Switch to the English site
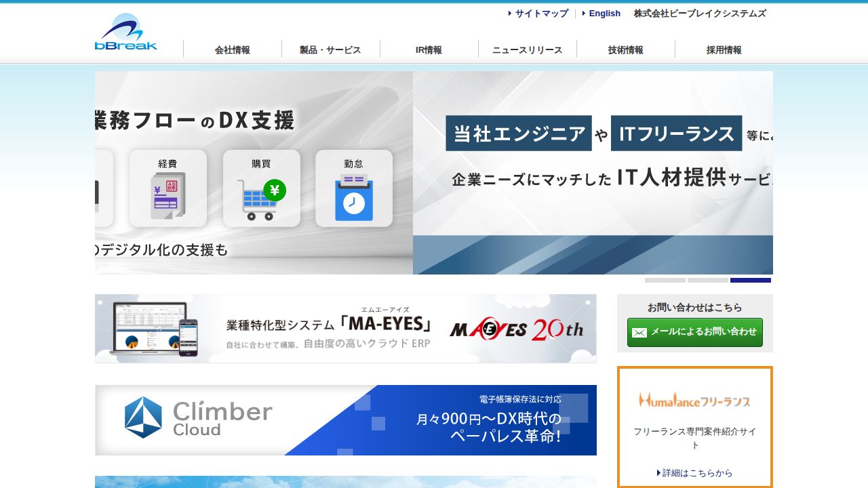Screen dimensions: 868x488 point(604,14)
